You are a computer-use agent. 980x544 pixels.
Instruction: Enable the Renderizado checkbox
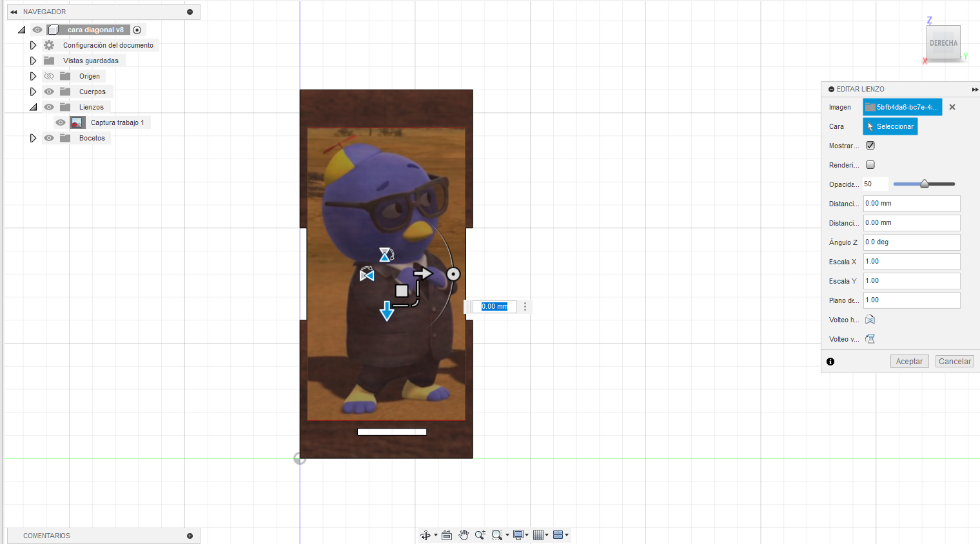[x=870, y=164]
